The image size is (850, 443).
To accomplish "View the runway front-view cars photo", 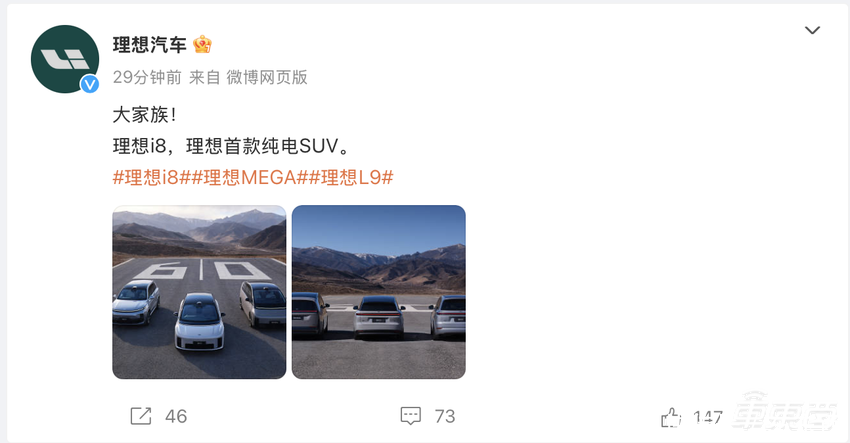I will pos(199,292).
